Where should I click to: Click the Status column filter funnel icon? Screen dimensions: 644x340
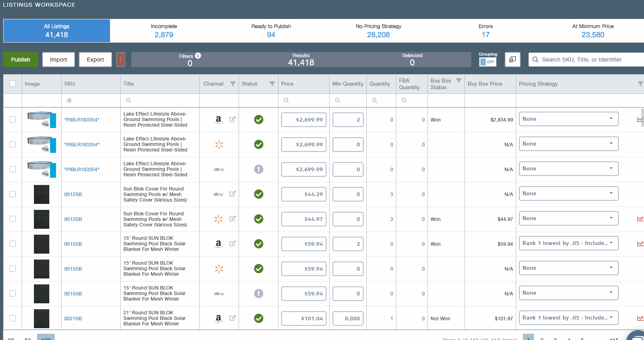tap(272, 84)
